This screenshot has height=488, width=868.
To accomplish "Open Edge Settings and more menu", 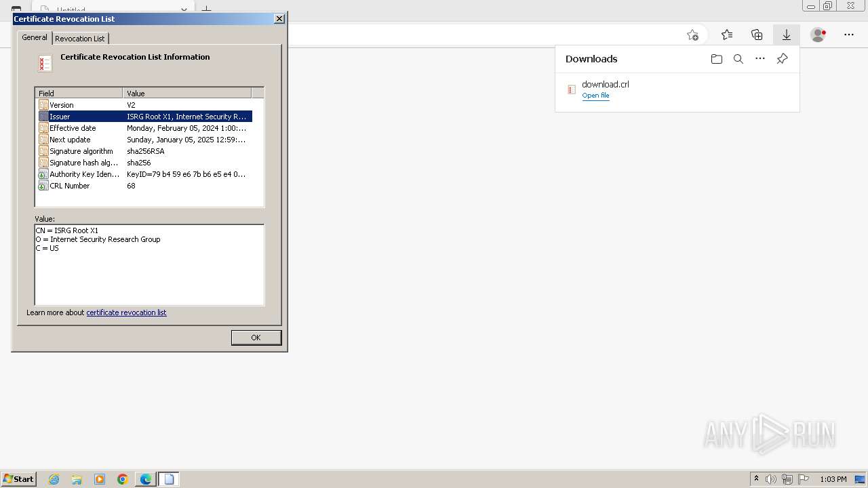I will coord(849,35).
